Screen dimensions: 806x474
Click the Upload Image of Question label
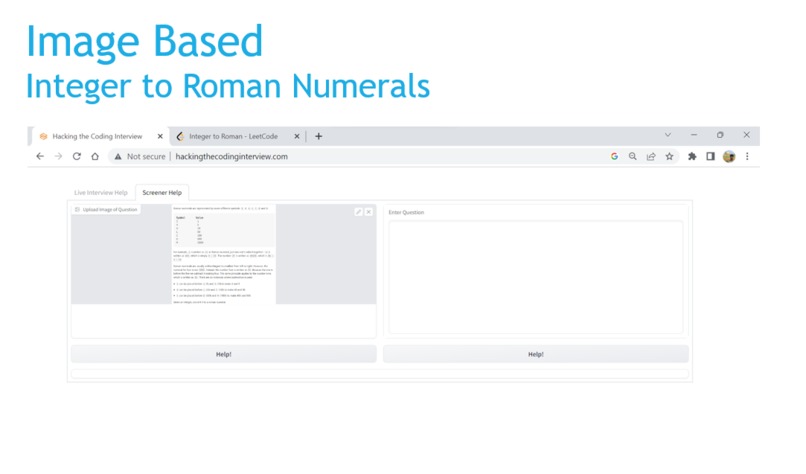tap(106, 210)
